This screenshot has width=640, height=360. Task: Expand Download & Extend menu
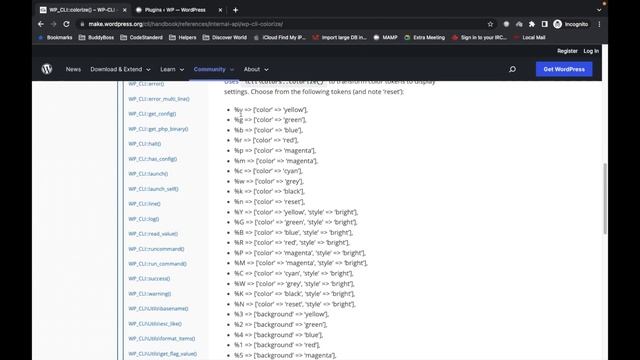(x=120, y=69)
